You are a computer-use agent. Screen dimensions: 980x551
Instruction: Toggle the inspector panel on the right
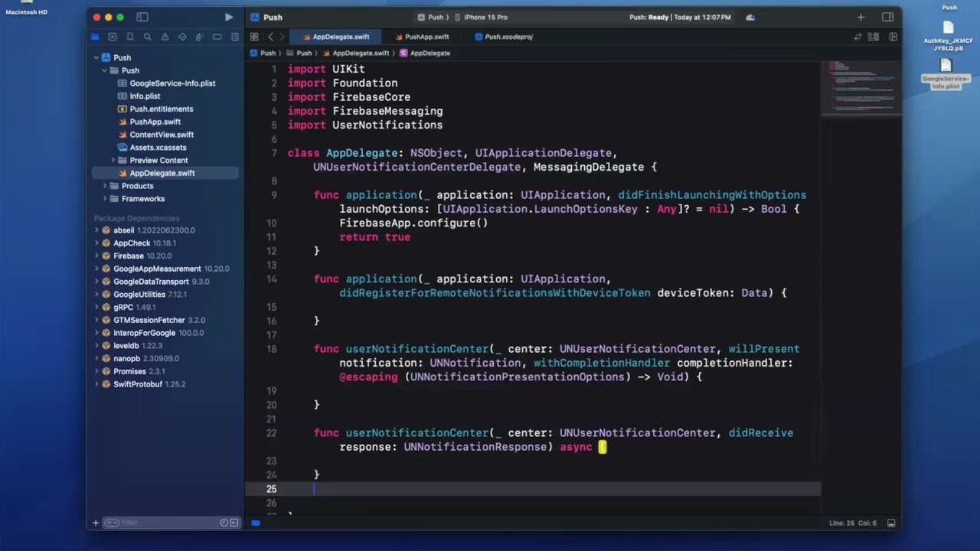point(887,17)
